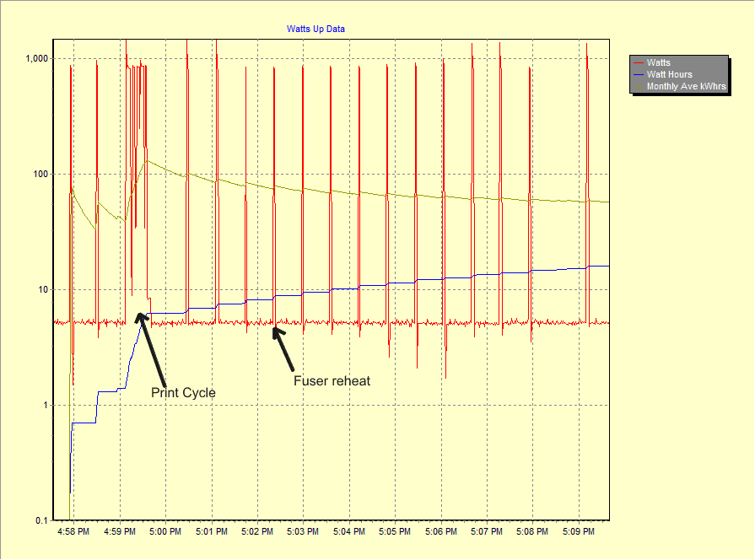Click the 4:59 PM time axis label
The height and width of the screenshot is (560, 755).
(x=120, y=531)
